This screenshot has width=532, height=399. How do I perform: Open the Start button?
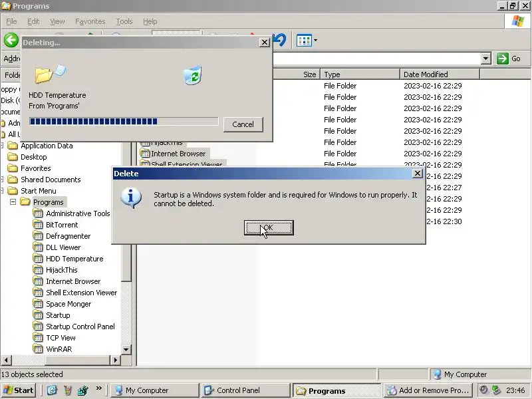point(19,390)
